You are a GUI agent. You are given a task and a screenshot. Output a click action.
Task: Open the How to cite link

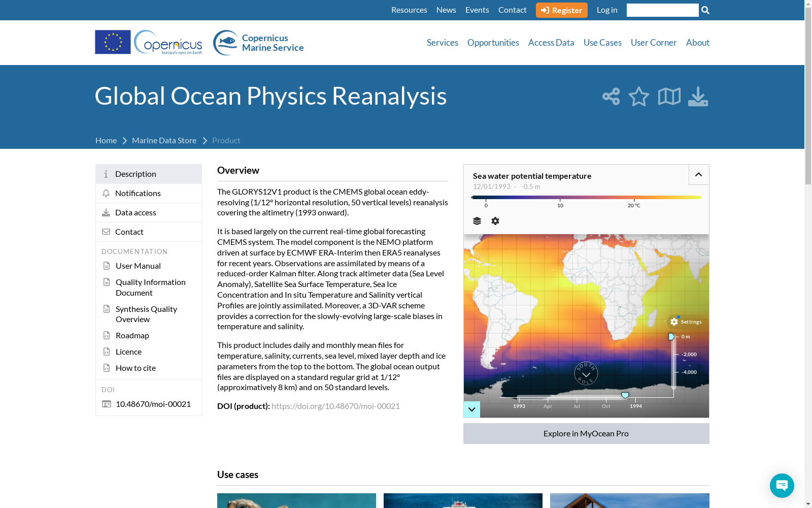[x=136, y=368]
